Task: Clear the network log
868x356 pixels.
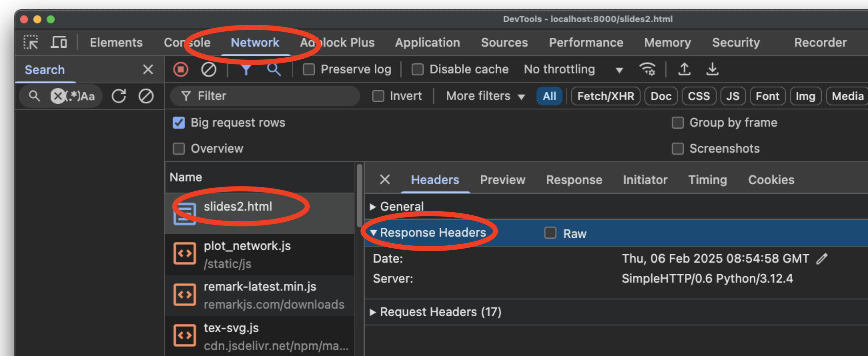Action: coord(208,69)
